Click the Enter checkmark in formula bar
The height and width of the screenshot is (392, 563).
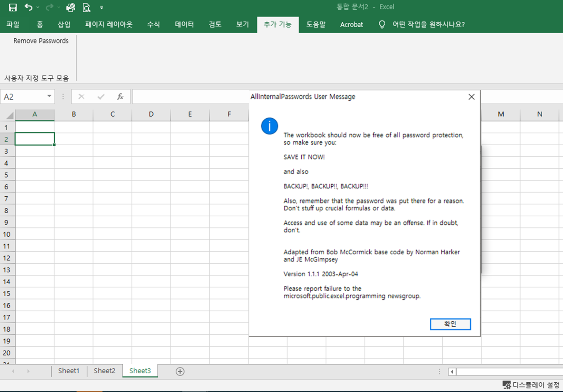click(x=101, y=97)
